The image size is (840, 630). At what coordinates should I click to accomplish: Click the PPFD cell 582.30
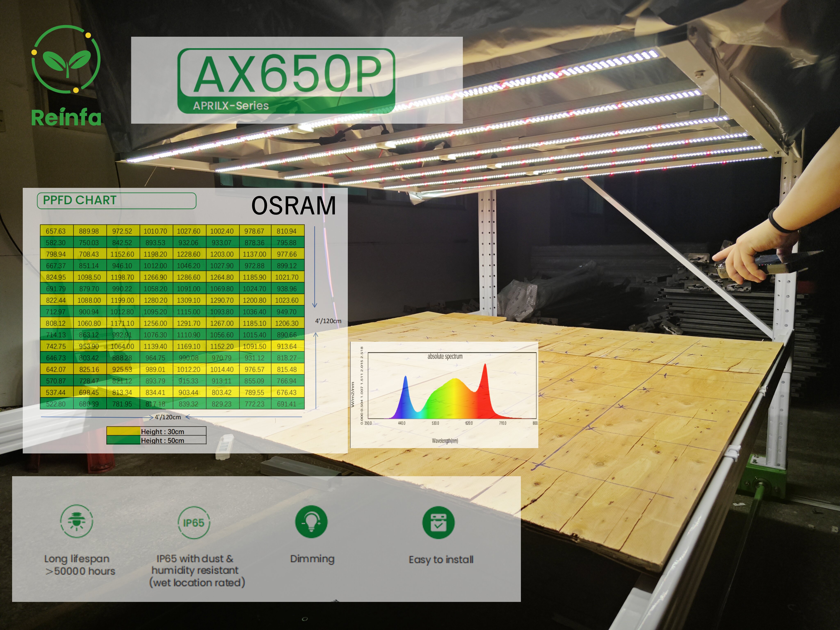coord(57,242)
